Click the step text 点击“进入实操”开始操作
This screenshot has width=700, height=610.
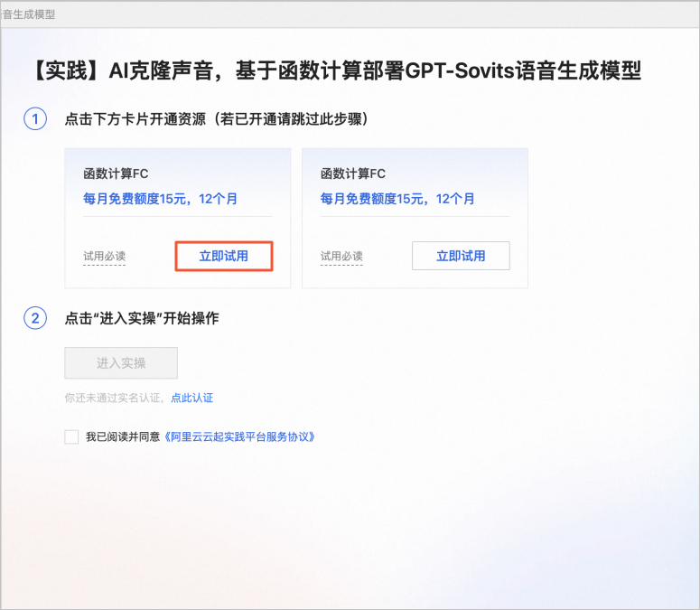click(142, 318)
